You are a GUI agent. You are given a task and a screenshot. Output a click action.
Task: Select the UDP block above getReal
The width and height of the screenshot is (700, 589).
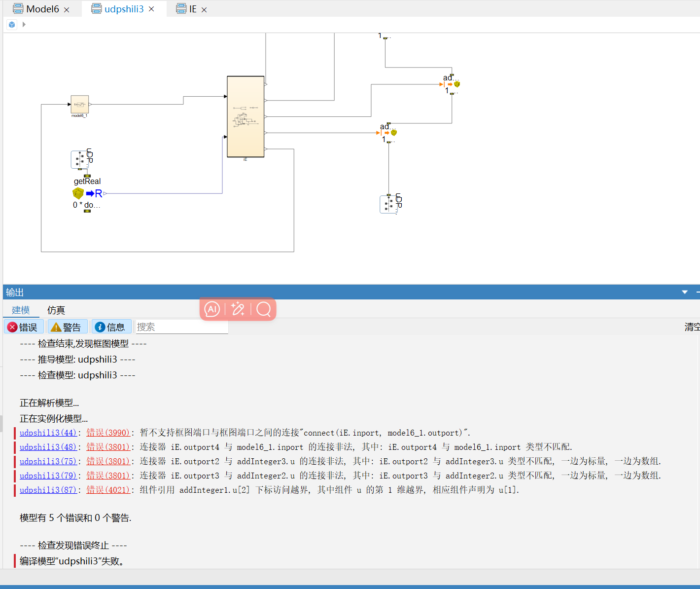(x=80, y=159)
